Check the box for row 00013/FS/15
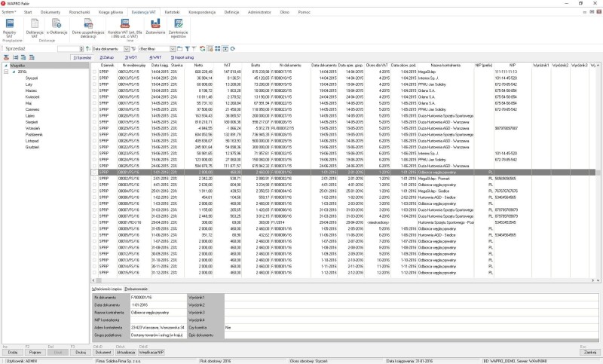The width and height of the screenshot is (603, 364). tap(94, 77)
